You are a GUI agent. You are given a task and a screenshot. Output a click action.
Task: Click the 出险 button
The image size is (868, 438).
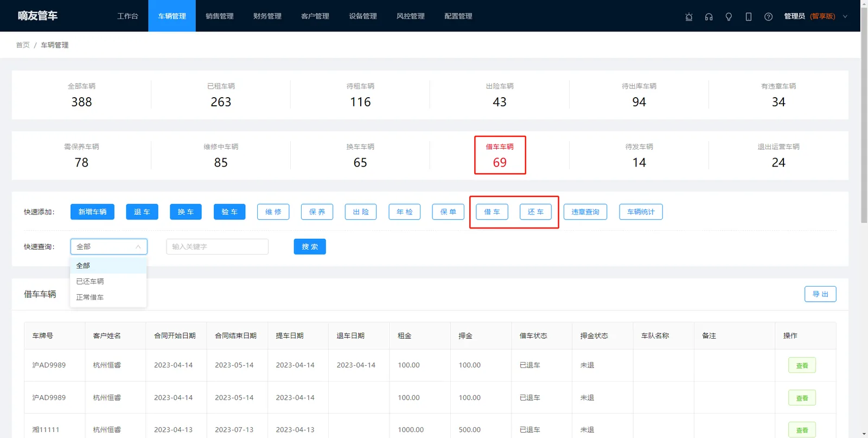[x=361, y=212]
